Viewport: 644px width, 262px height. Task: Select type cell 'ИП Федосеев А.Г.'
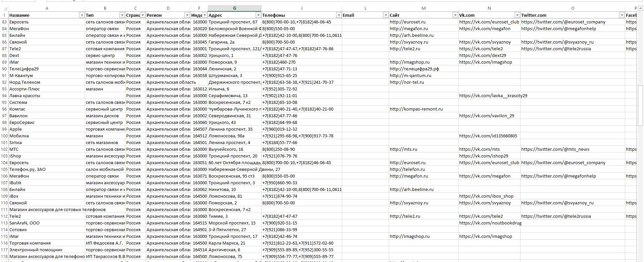(x=105, y=243)
